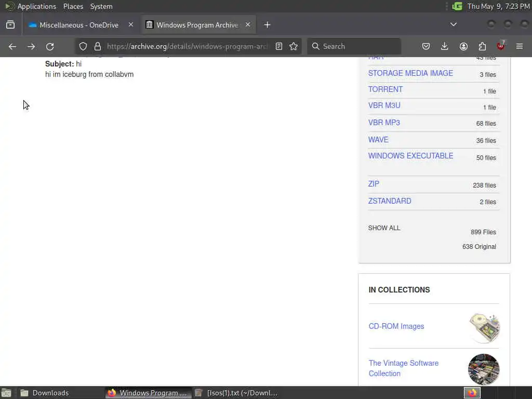Viewport: 532px width, 399px height.
Task: Open the VBR M3U download link
Action: point(384,105)
